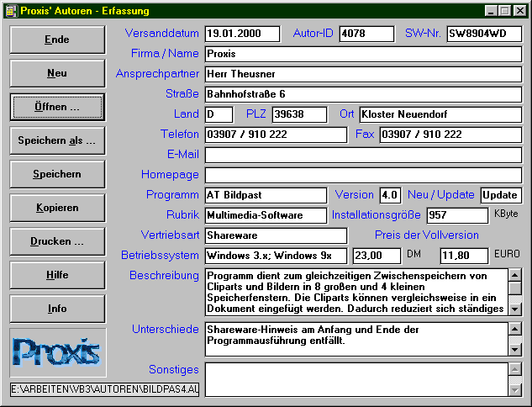Click the KByte unit label
Screen dimensions: 532x407
coord(506,214)
